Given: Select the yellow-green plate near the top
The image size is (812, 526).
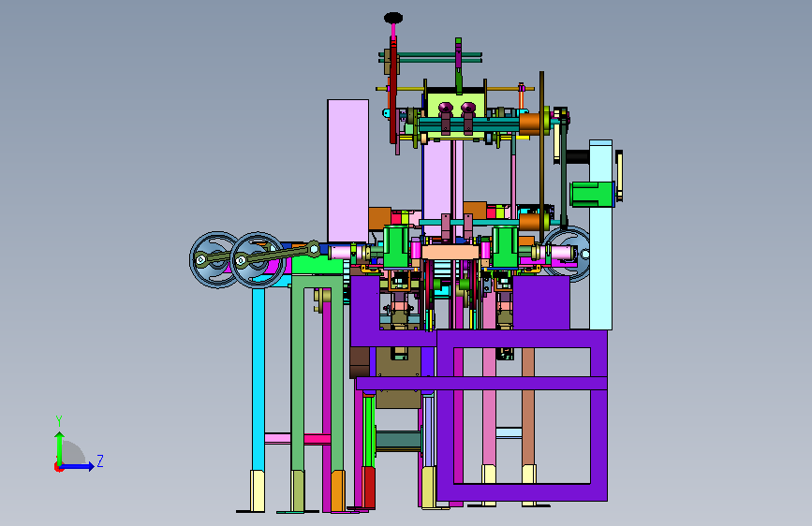Looking at the screenshot, I should (455, 106).
